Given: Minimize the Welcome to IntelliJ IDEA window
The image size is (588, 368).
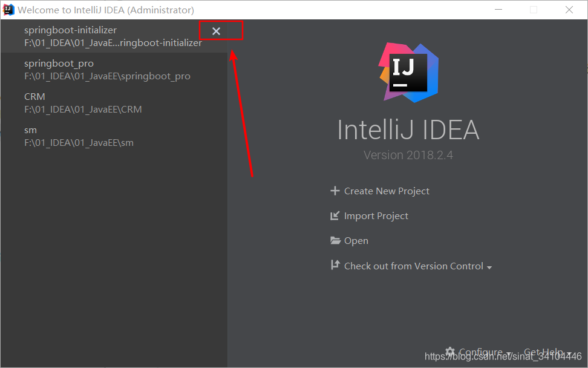Looking at the screenshot, I should click(x=498, y=10).
